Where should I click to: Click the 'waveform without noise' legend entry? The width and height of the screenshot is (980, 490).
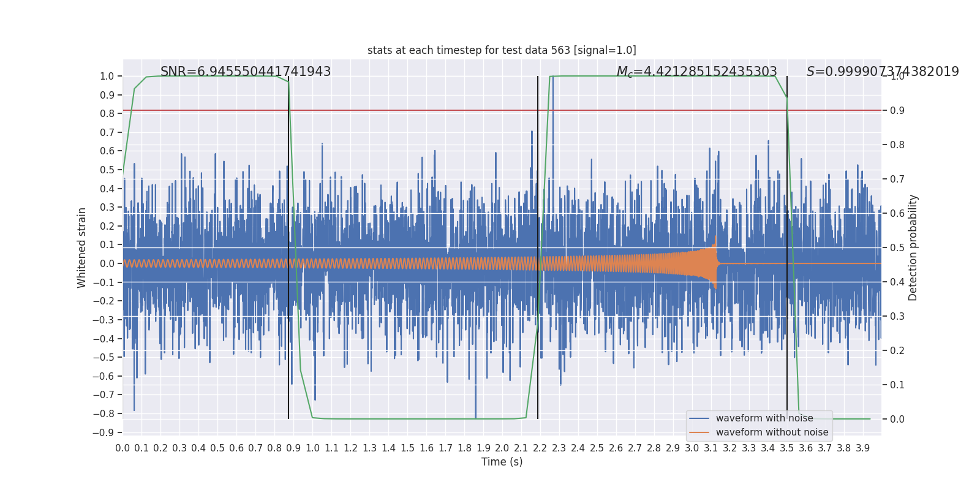772,432
